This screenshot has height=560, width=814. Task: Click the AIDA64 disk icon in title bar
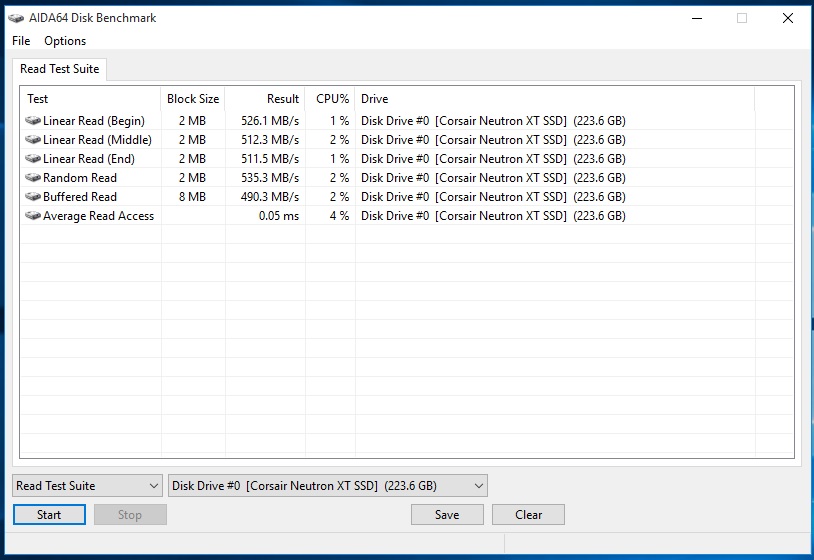click(x=16, y=18)
